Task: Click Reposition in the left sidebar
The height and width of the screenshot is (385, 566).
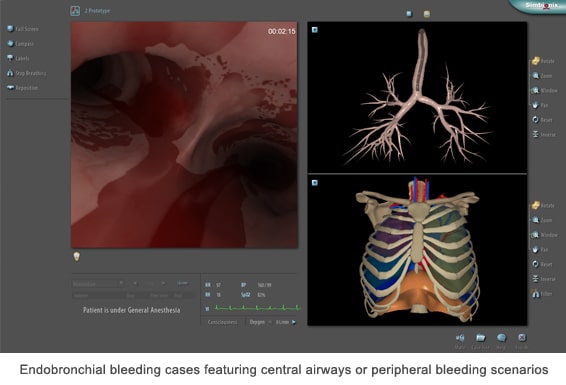Action: click(x=22, y=88)
